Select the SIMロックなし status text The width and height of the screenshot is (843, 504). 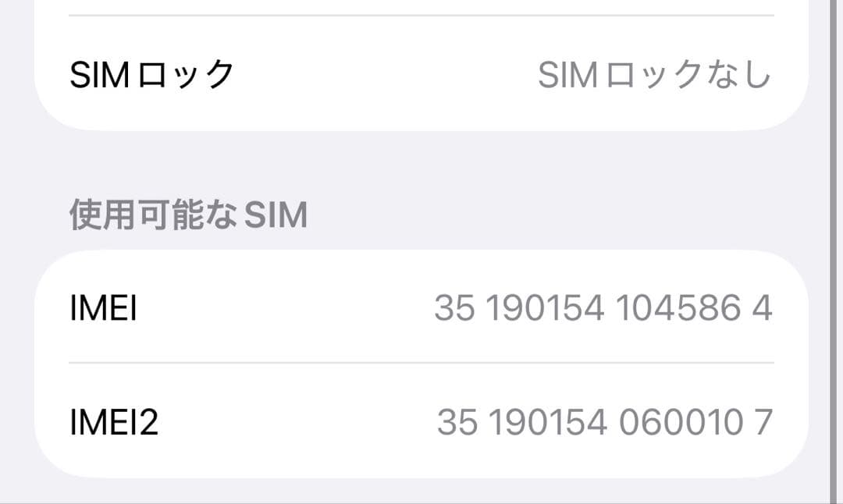[x=656, y=74]
